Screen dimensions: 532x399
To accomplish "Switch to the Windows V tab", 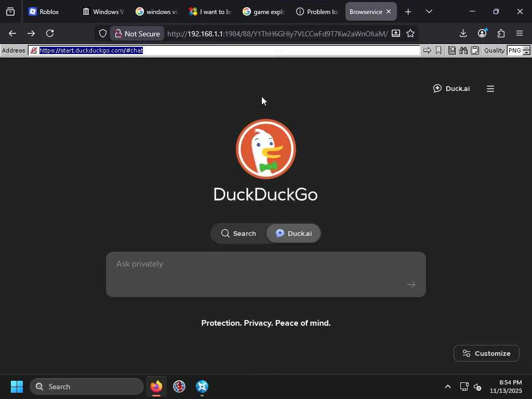I will 103,11.
